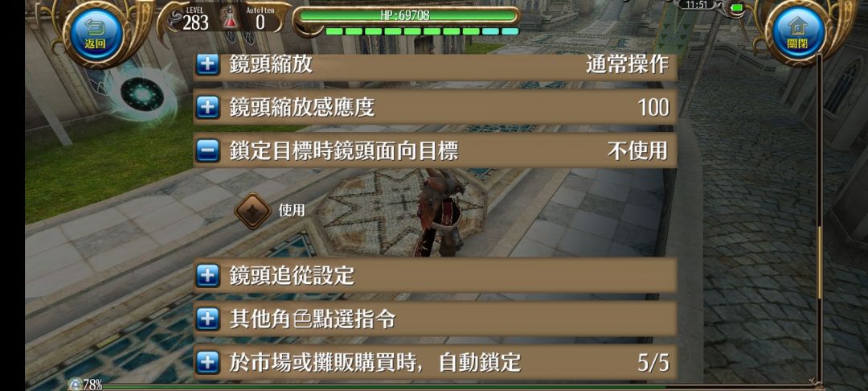This screenshot has height=391, width=868.
Task: Select the 使用 diamond option
Action: coord(252,211)
